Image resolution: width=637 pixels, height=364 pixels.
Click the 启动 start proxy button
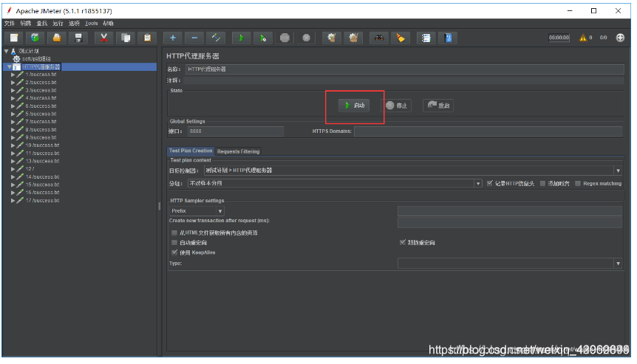pos(354,106)
